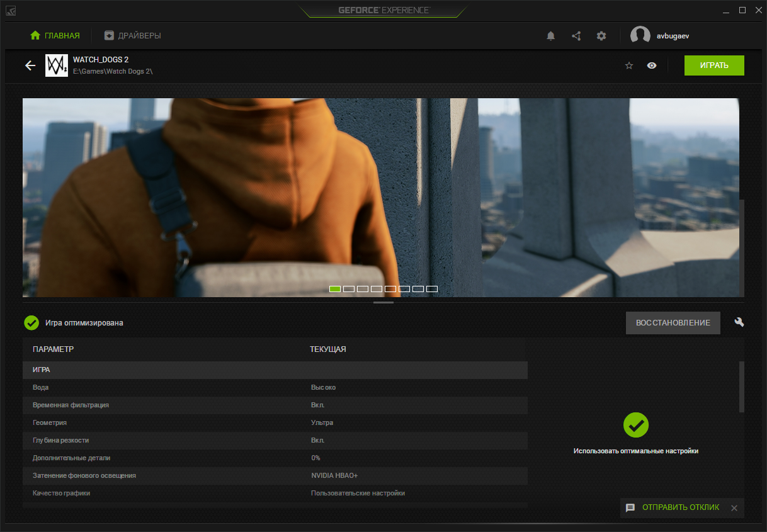767x532 pixels.
Task: Launch the game with ИГРАТЬ
Action: (714, 65)
